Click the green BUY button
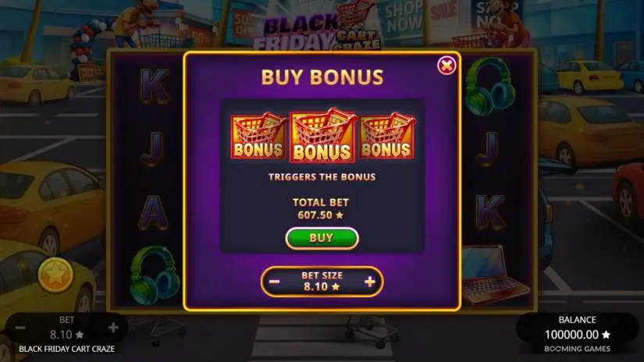 tap(322, 238)
